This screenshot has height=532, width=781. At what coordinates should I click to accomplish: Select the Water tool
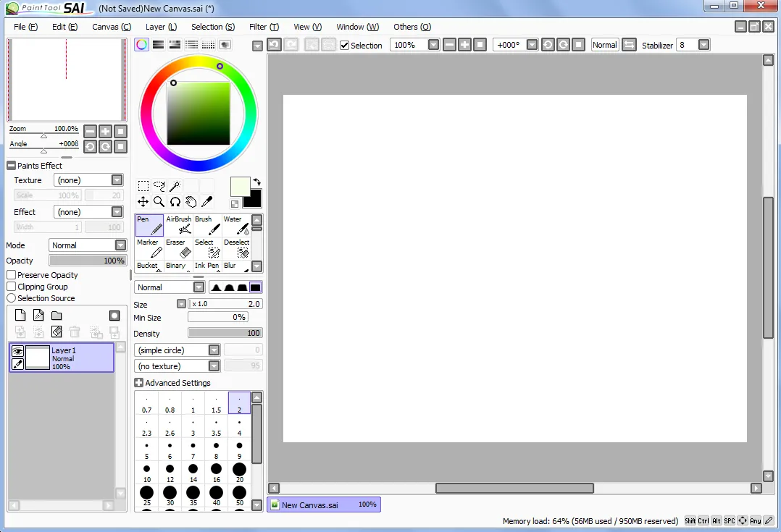236,225
